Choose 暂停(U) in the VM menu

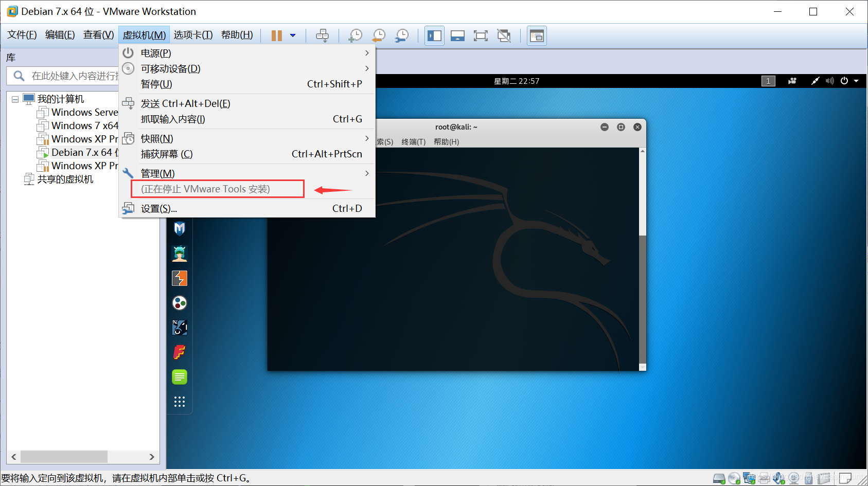pos(247,84)
